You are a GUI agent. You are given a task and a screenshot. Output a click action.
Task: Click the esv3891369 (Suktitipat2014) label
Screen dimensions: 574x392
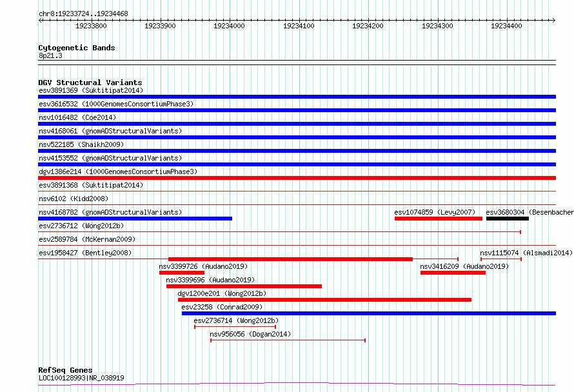tap(91, 90)
